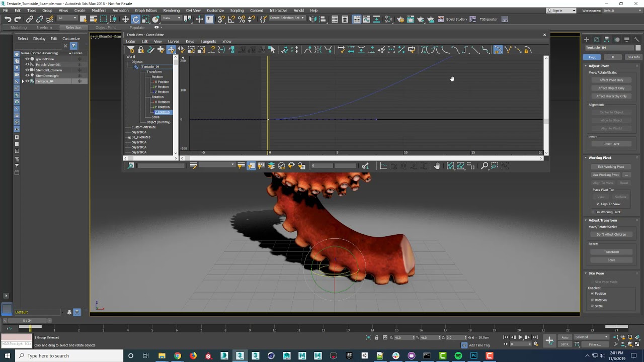
Task: Toggle visibility eye of groundPlane
Action: 27,59
